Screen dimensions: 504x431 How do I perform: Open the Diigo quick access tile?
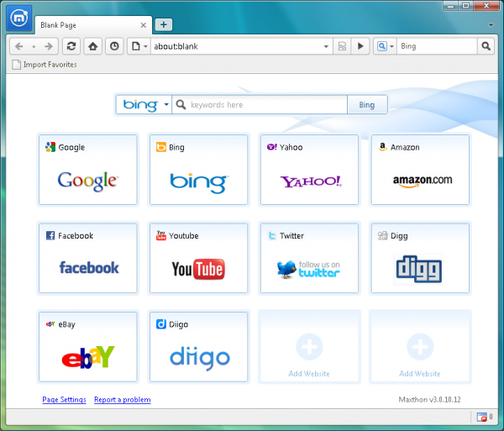[x=198, y=347]
